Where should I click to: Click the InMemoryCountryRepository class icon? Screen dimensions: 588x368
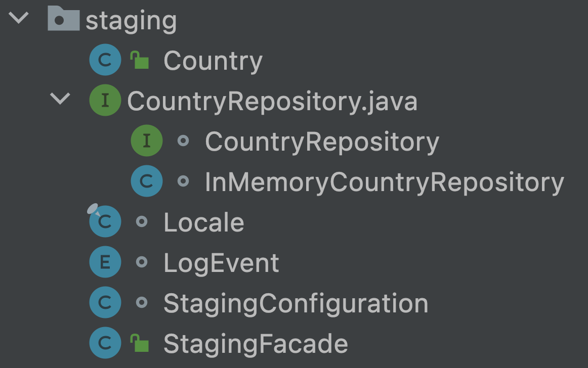[x=147, y=181]
